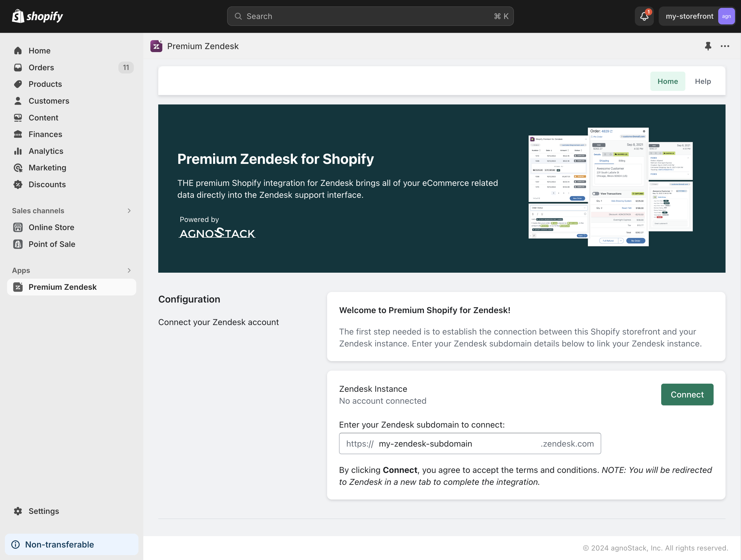The width and height of the screenshot is (741, 560).
Task: Click 'No account connected' status text
Action: [382, 401]
